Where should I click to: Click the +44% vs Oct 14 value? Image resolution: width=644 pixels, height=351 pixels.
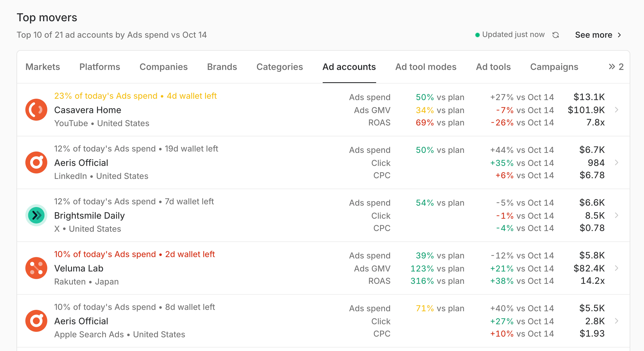(x=522, y=150)
